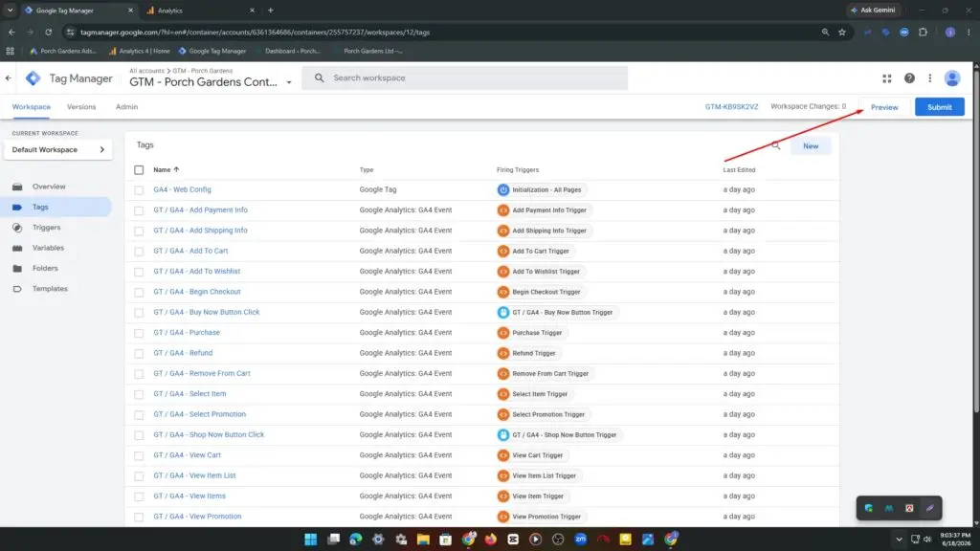Image resolution: width=980 pixels, height=551 pixels.
Task: Reload the page in the browser
Action: point(48,32)
